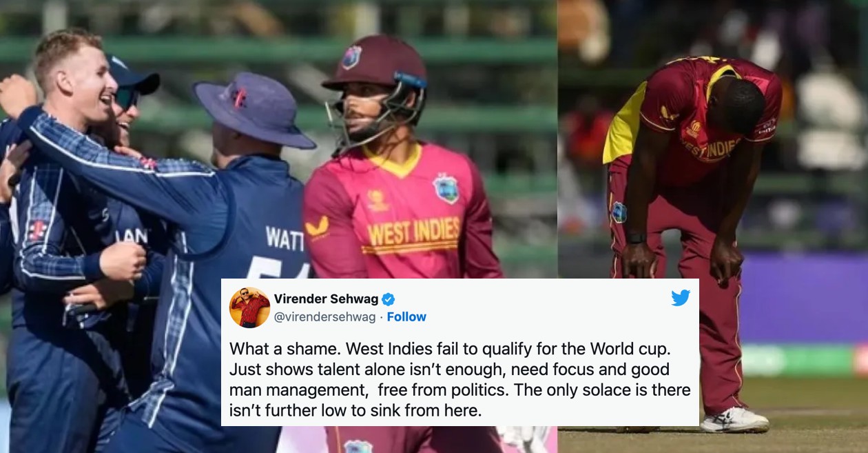
Task: Select the tweet text about West Indies
Action: tap(459, 379)
